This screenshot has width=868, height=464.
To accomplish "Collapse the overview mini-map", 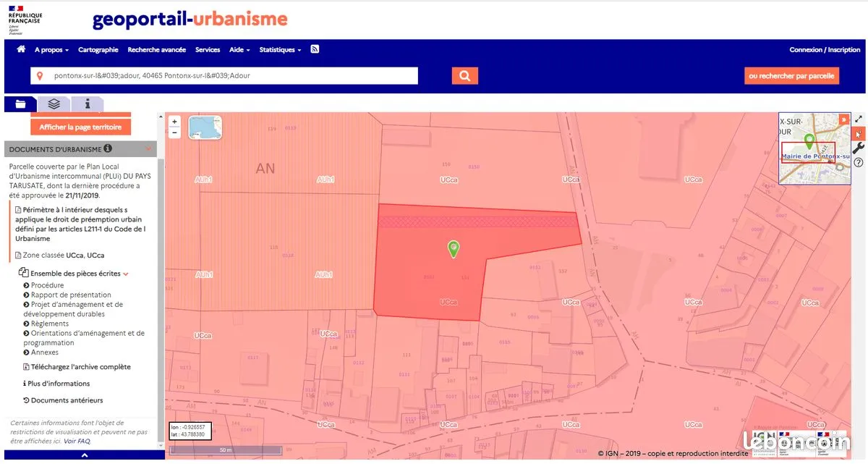I will pyautogui.click(x=843, y=119).
